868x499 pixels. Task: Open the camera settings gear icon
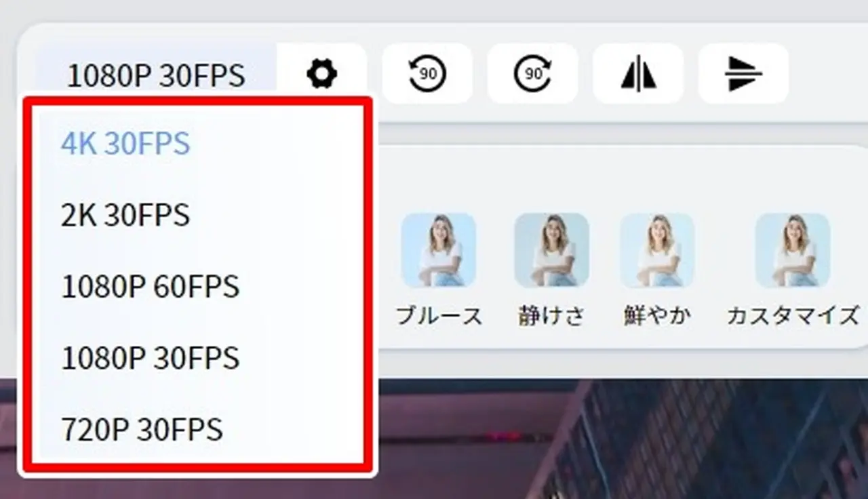(321, 73)
